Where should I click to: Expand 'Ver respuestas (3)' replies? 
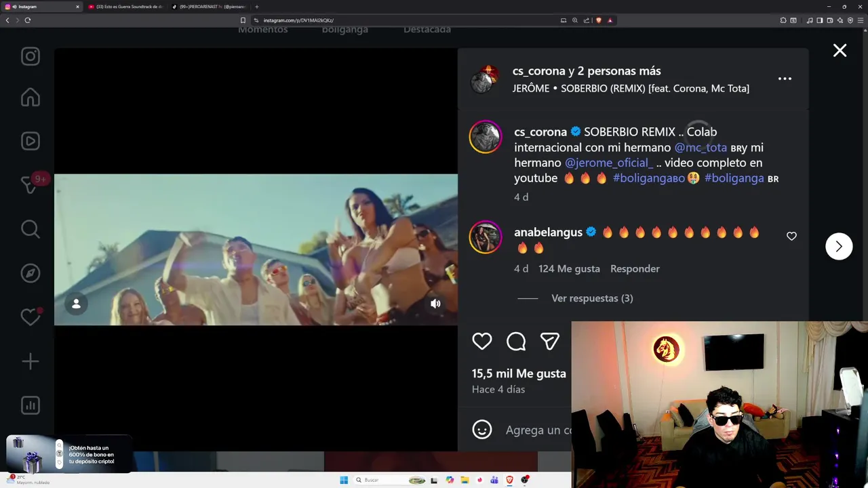point(592,298)
